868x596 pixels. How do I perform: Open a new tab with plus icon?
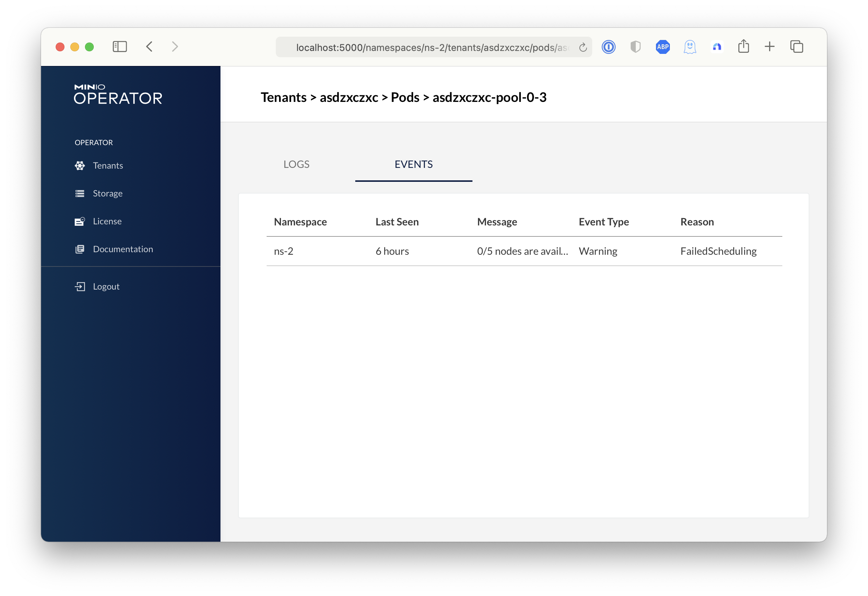[769, 47]
